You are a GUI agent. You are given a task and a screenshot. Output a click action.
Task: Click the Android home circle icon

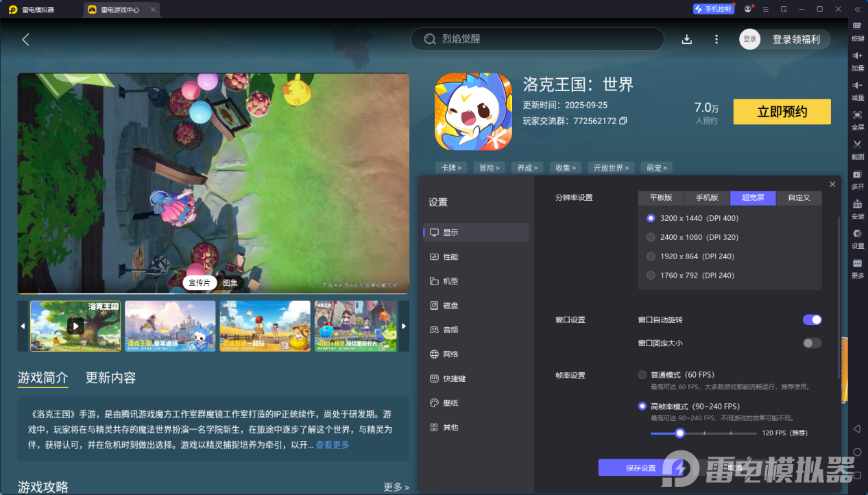pos(857,452)
